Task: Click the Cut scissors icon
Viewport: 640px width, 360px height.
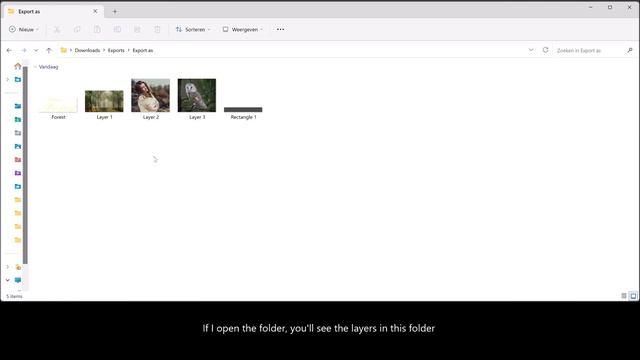Action: point(57,29)
